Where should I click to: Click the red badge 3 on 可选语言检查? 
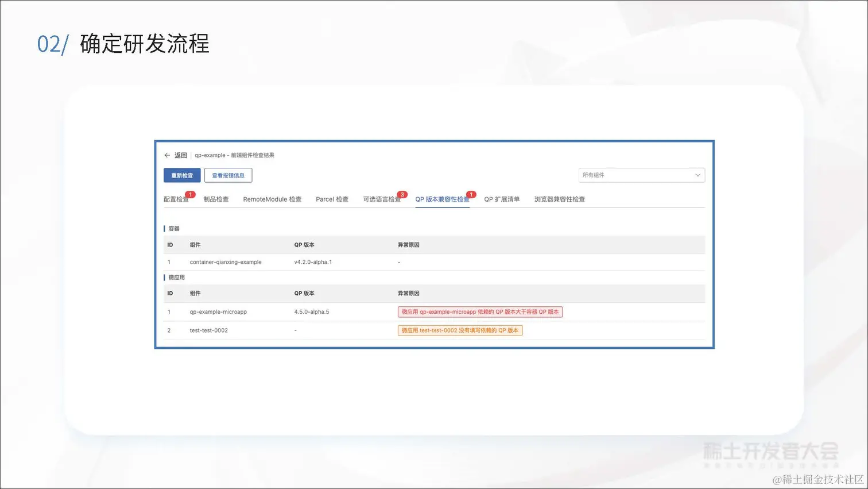click(x=402, y=194)
